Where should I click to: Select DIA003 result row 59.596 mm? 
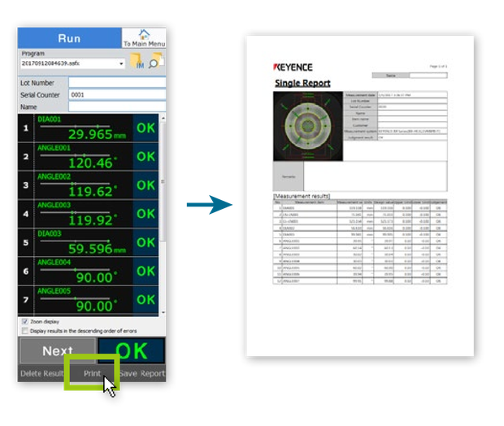(x=88, y=242)
